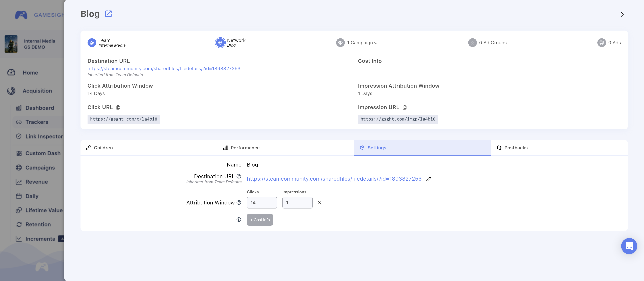This screenshot has height=281, width=644.
Task: Edit the Destination URL with pencil icon
Action: click(x=428, y=179)
